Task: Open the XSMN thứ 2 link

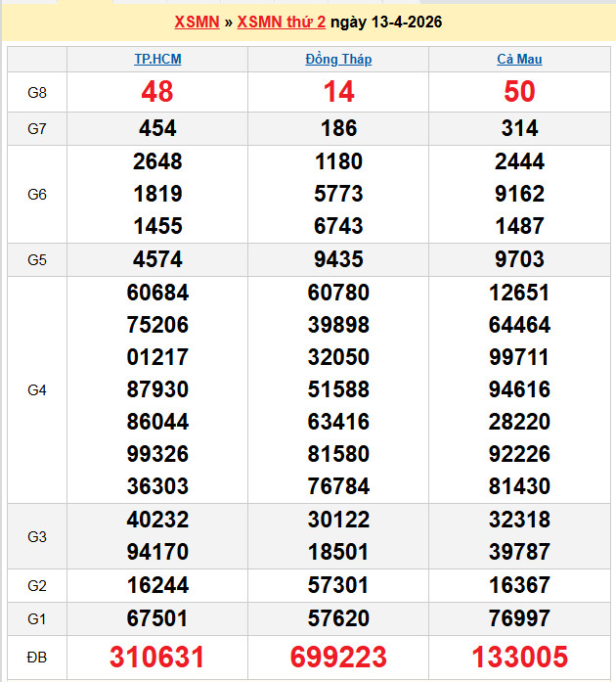Action: tap(282, 22)
